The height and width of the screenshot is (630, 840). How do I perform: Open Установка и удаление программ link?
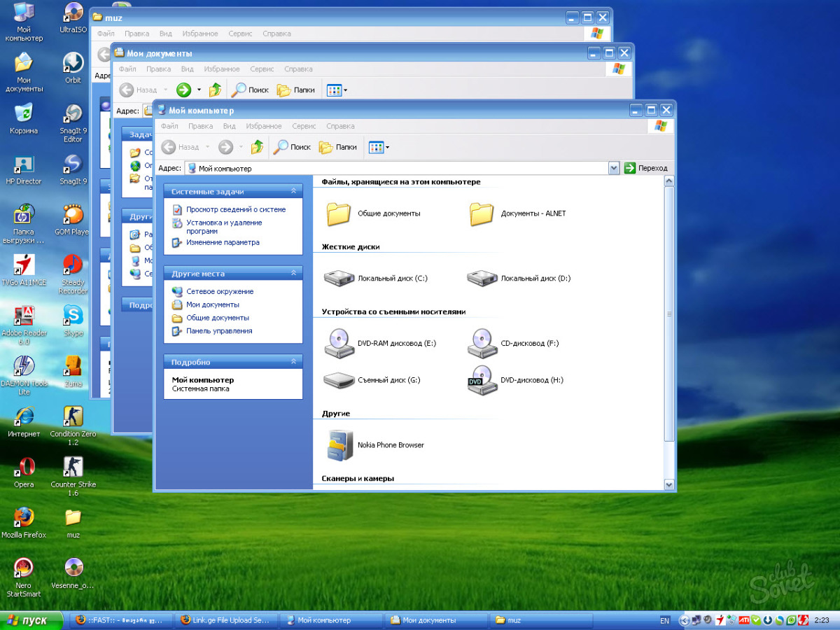(224, 227)
